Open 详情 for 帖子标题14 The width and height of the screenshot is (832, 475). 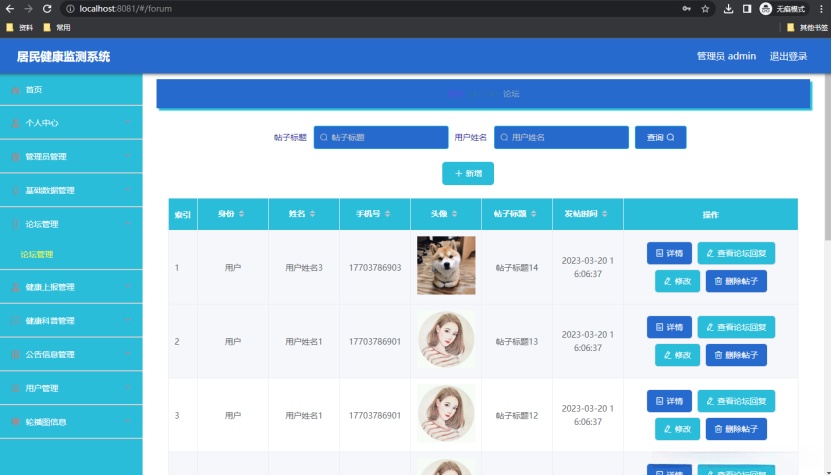tap(669, 253)
